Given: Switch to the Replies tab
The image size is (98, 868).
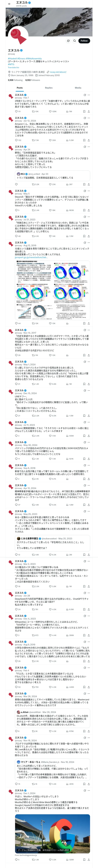Looking at the screenshot, I should point(49,88).
